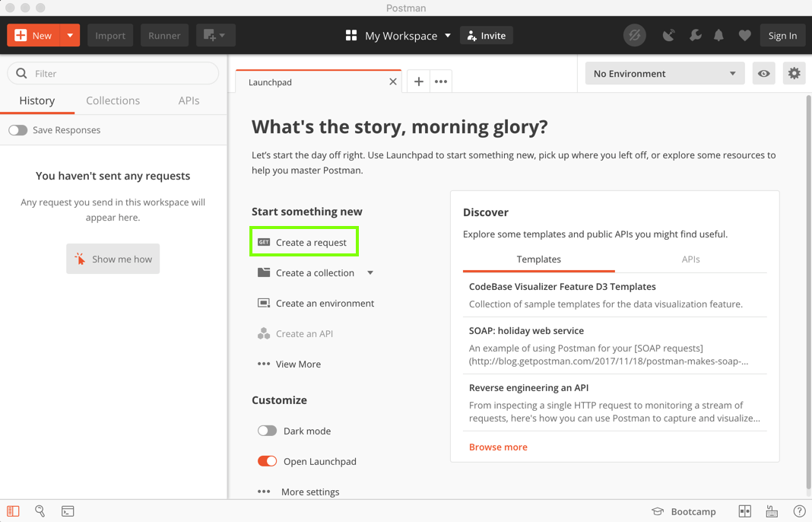Click the heart icon in header
Screen dimensions: 812x522
[x=744, y=35]
